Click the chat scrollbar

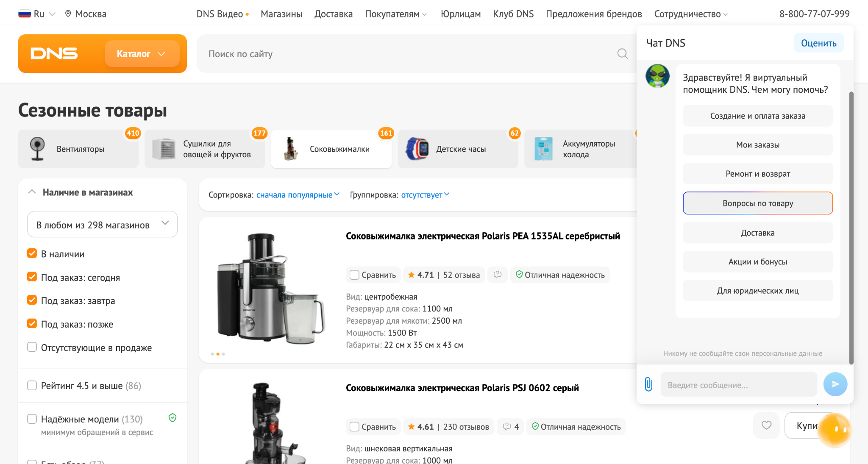pyautogui.click(x=851, y=228)
